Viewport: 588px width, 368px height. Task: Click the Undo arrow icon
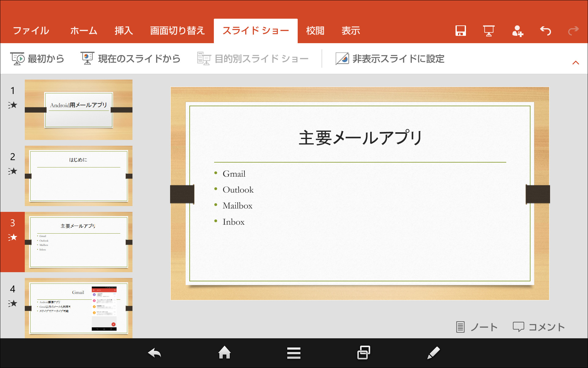546,30
